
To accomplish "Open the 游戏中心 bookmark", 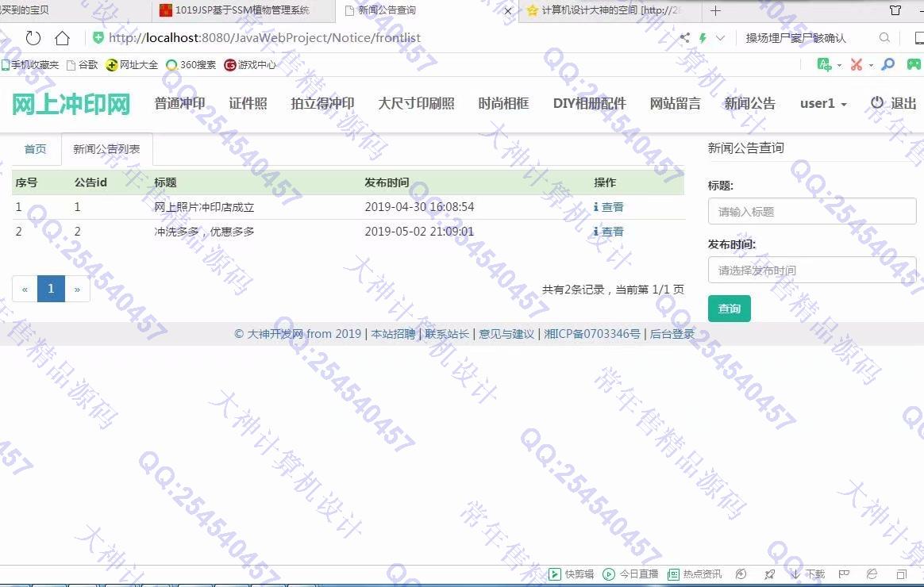I will pos(250,65).
